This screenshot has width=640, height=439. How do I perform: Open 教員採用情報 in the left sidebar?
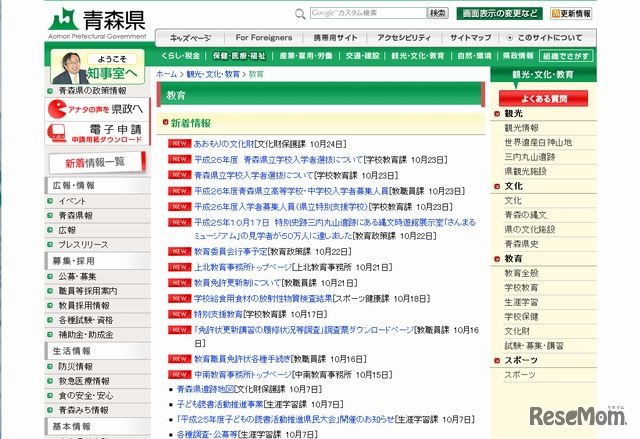pos(84,306)
